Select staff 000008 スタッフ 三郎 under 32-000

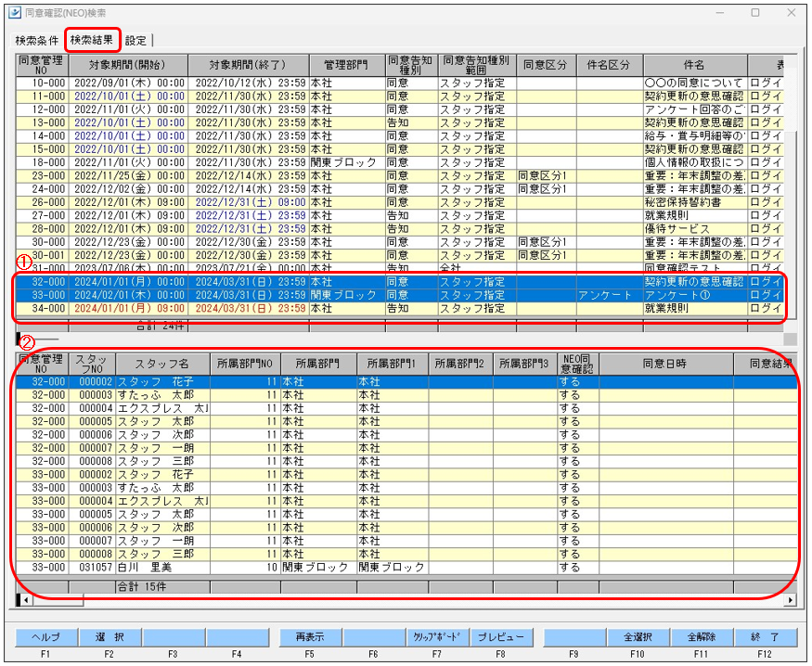click(406, 462)
